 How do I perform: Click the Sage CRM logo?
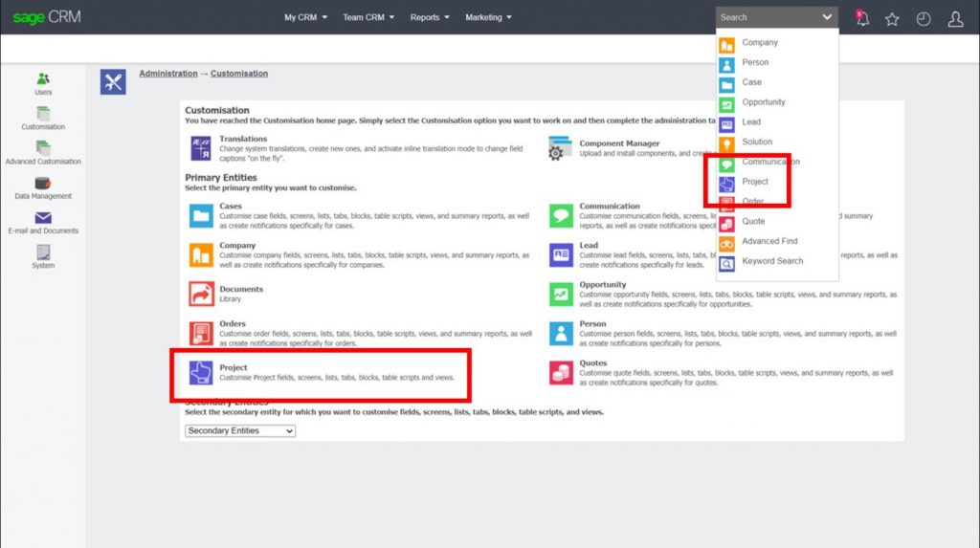pos(47,17)
